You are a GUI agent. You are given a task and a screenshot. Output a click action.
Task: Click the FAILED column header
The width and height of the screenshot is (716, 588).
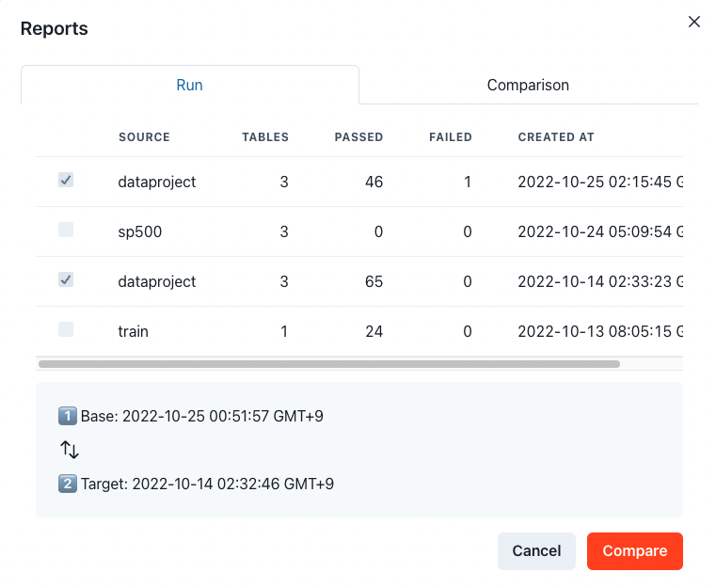(x=451, y=137)
